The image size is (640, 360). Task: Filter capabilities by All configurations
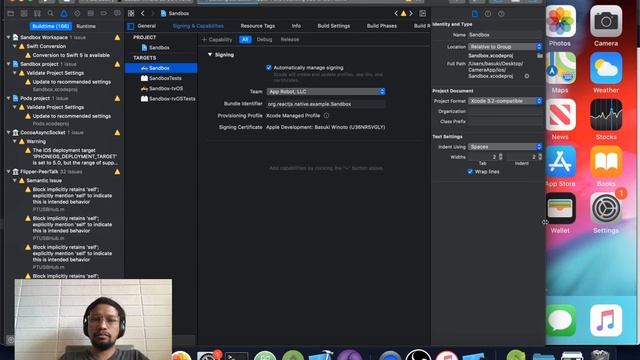(245, 40)
